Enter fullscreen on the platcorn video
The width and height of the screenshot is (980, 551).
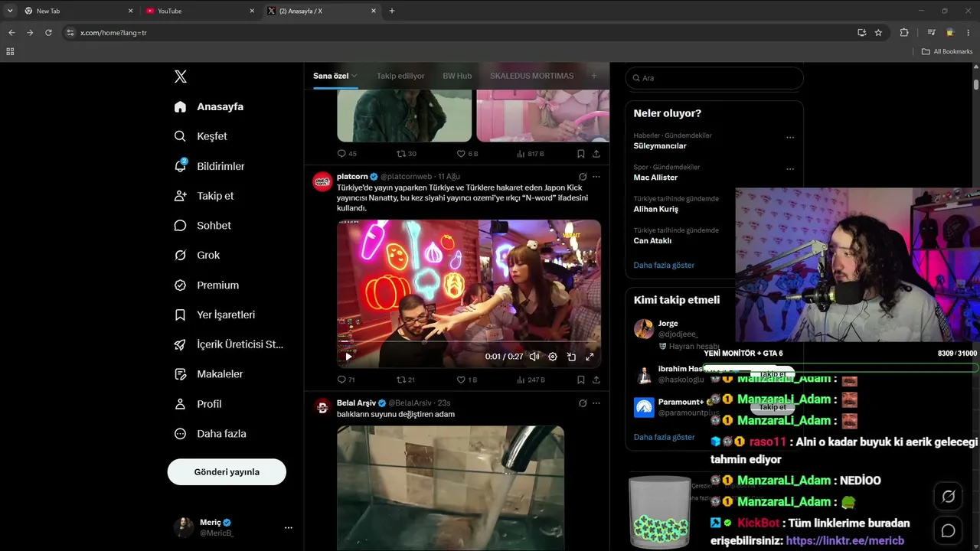[x=590, y=357]
